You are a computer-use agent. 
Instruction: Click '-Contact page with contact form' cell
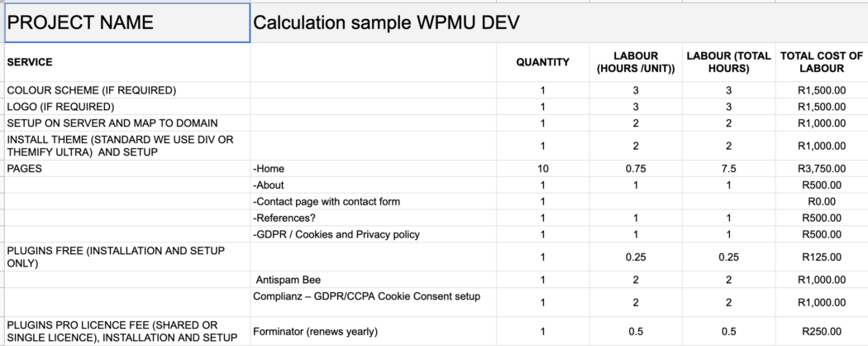click(x=373, y=201)
